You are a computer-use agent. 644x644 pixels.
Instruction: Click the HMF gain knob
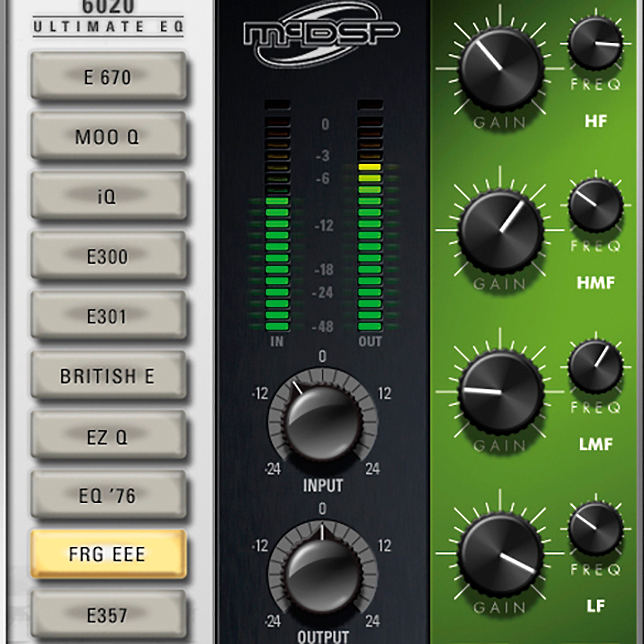pos(500,231)
